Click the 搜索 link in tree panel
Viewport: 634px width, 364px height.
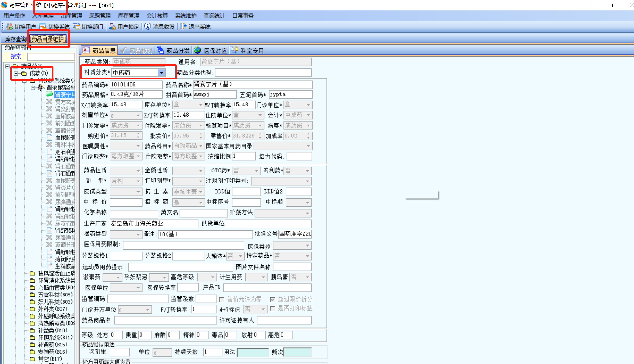16,56
